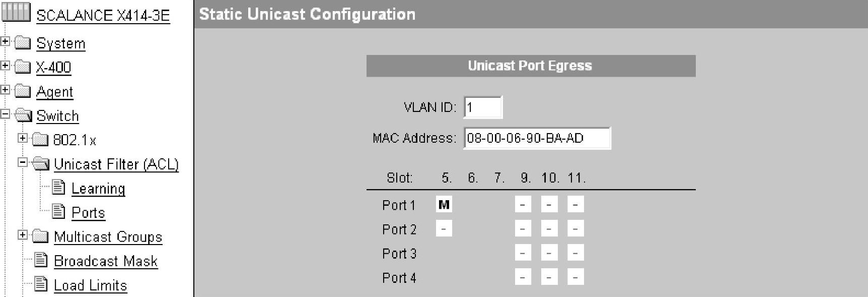The width and height of the screenshot is (868, 297).
Task: Click the MAC Address input field
Action: [537, 138]
